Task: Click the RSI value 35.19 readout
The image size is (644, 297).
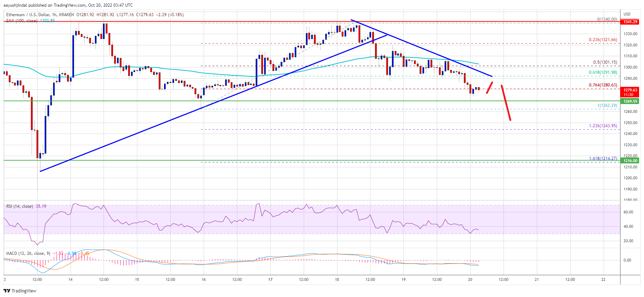Action: coord(41,206)
